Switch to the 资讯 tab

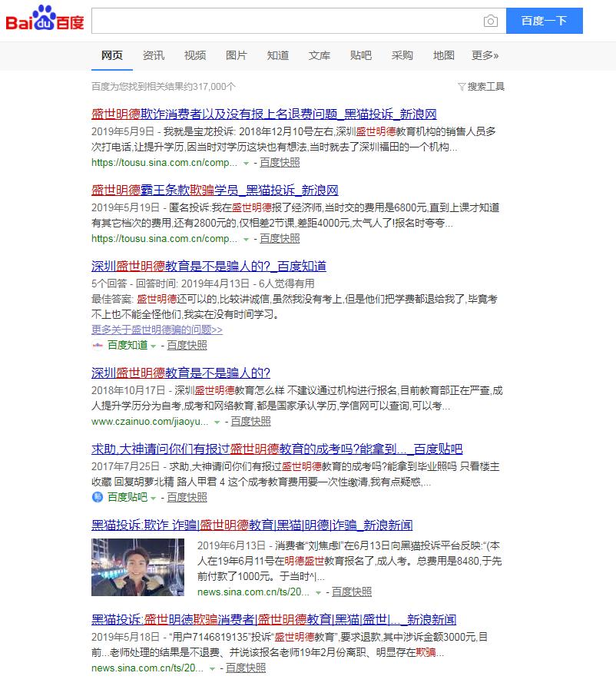pos(154,55)
